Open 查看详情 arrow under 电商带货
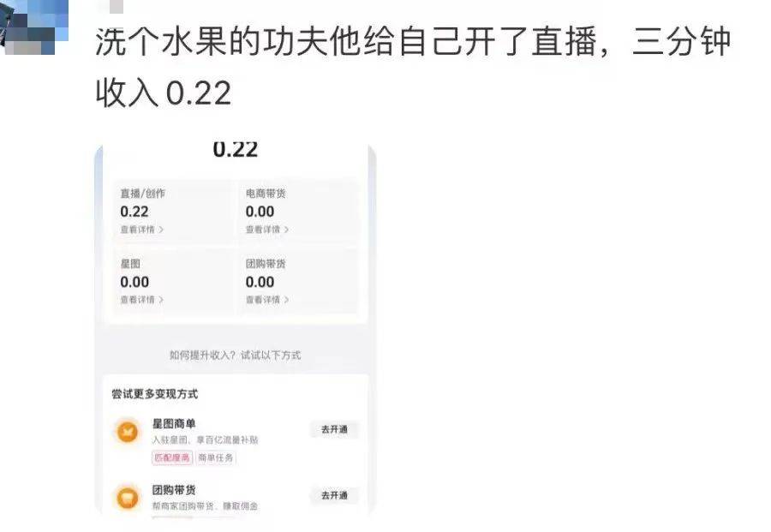 [x=267, y=230]
